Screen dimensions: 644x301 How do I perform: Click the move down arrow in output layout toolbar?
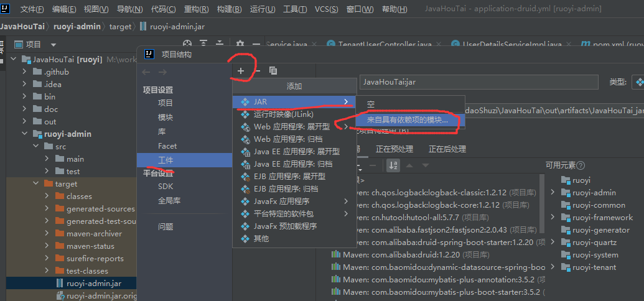(426, 165)
